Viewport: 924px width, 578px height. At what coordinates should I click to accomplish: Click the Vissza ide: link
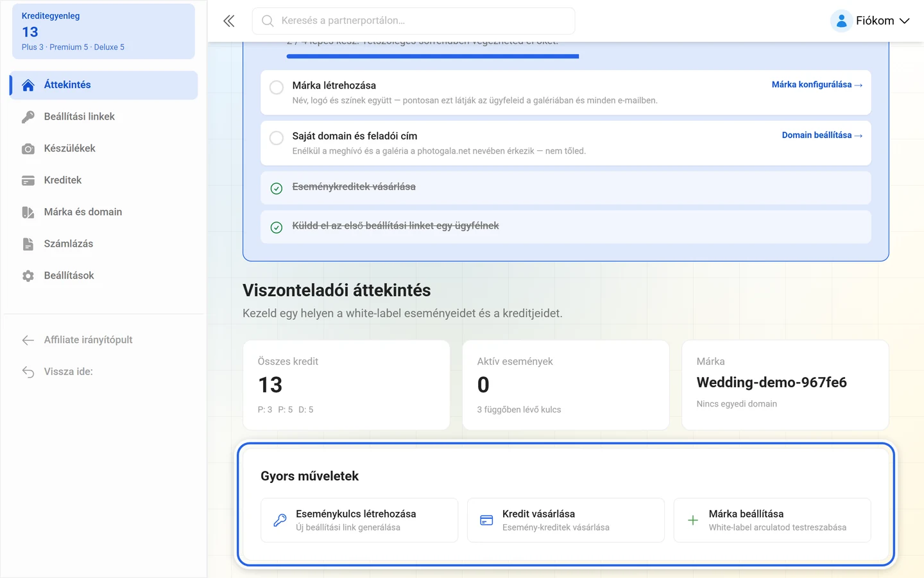point(104,372)
